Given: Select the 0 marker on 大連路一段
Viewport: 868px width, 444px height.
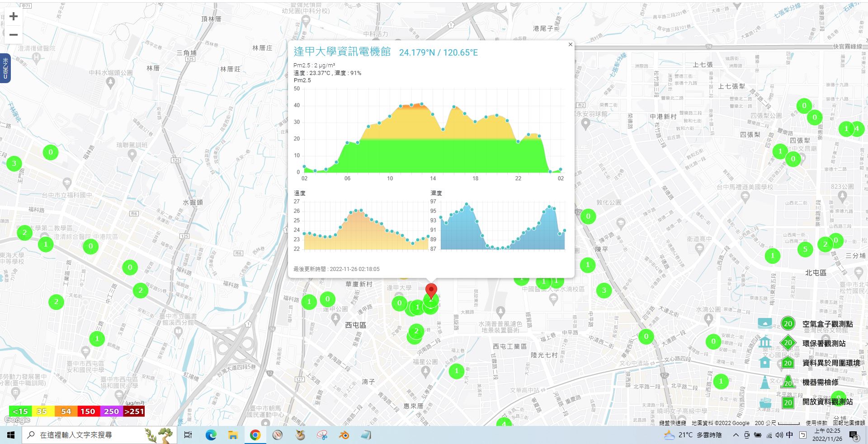Looking at the screenshot, I should (x=646, y=336).
